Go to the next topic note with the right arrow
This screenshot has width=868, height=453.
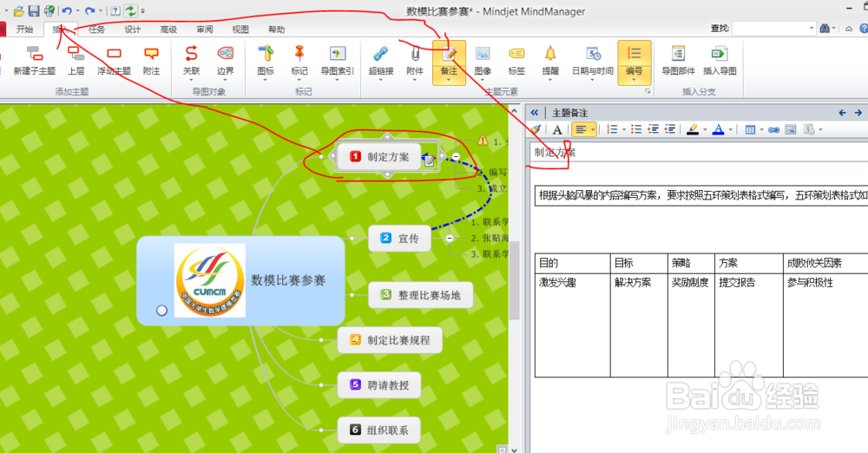coord(858,113)
